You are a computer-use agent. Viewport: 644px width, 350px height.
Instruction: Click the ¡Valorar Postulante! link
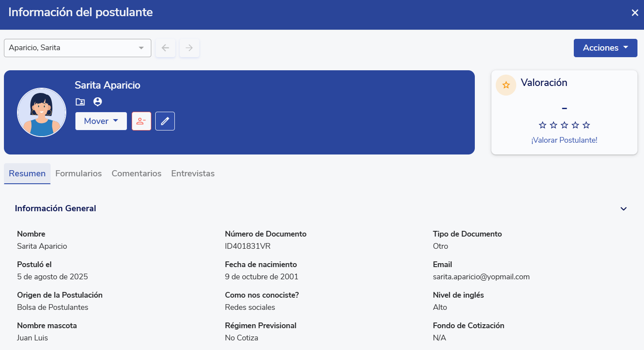(564, 140)
